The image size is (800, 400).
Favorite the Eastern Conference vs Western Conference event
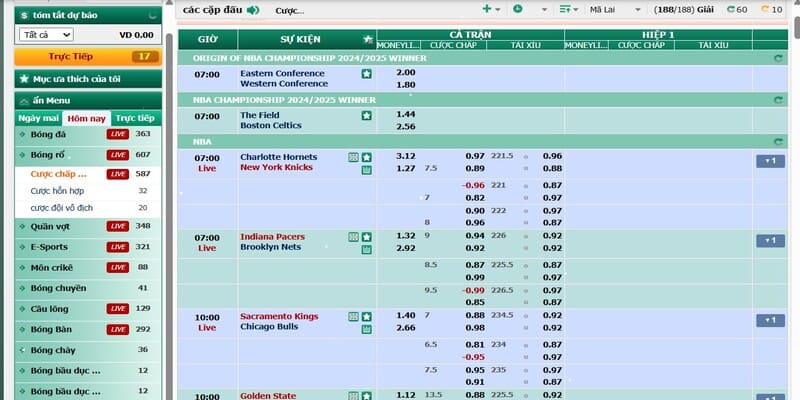366,74
